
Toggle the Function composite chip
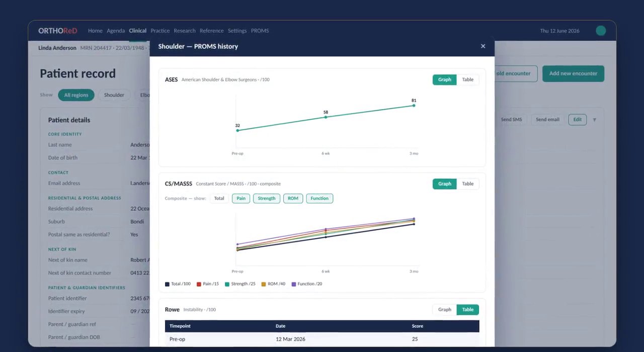(x=319, y=198)
